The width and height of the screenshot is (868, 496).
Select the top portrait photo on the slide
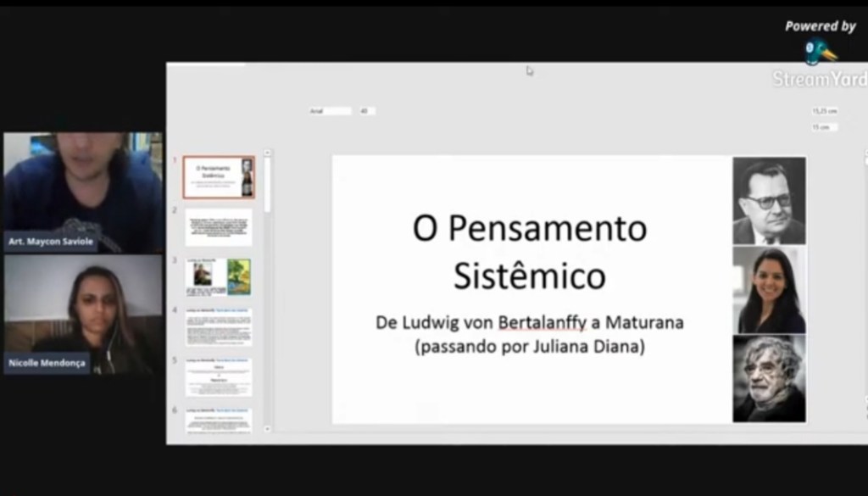click(x=769, y=201)
